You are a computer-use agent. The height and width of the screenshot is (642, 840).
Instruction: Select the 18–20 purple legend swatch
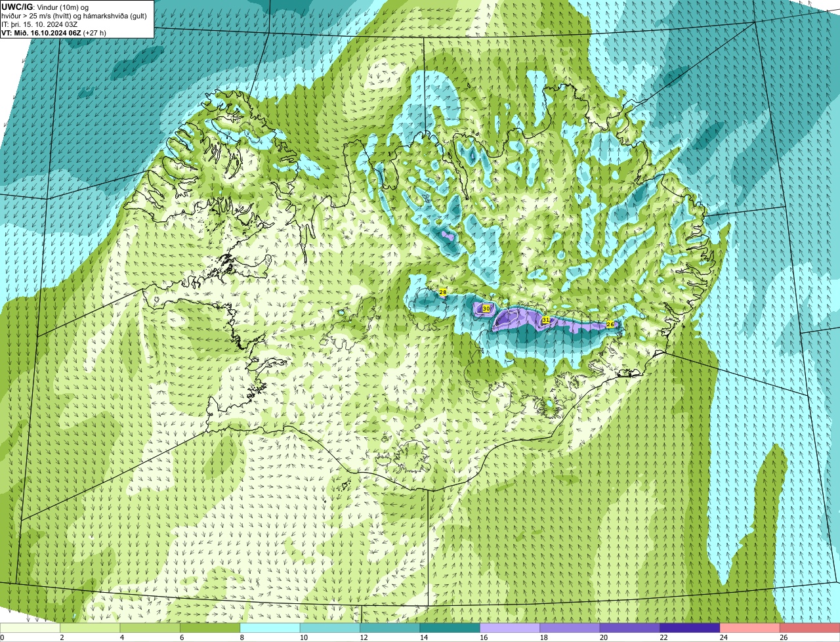point(570,628)
